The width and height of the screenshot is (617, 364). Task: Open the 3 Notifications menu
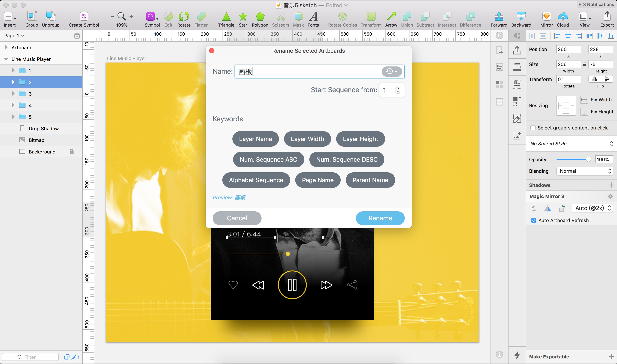596,5
